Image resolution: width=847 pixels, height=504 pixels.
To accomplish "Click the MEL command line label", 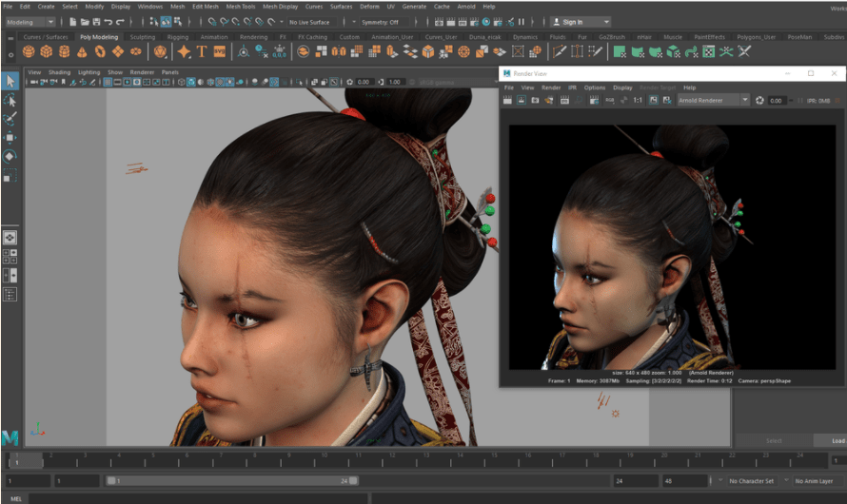I will [16, 498].
